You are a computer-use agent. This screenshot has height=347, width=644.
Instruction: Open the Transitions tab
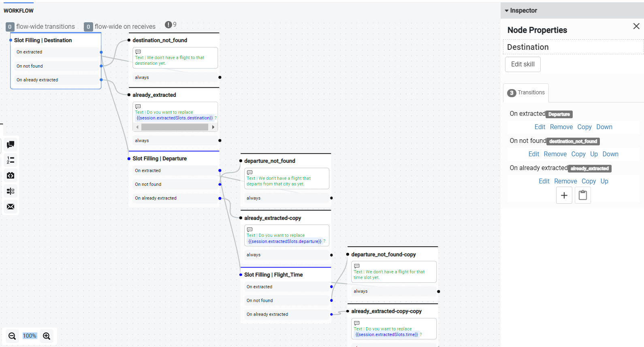pos(526,93)
